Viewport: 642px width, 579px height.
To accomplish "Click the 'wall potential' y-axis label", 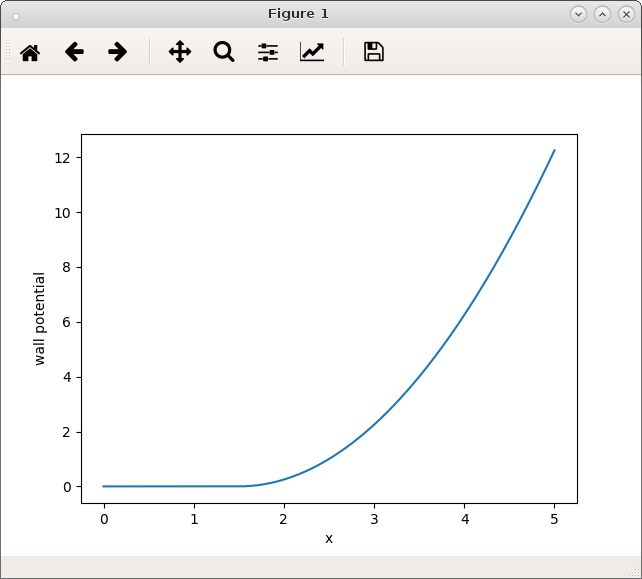I will coord(40,319).
